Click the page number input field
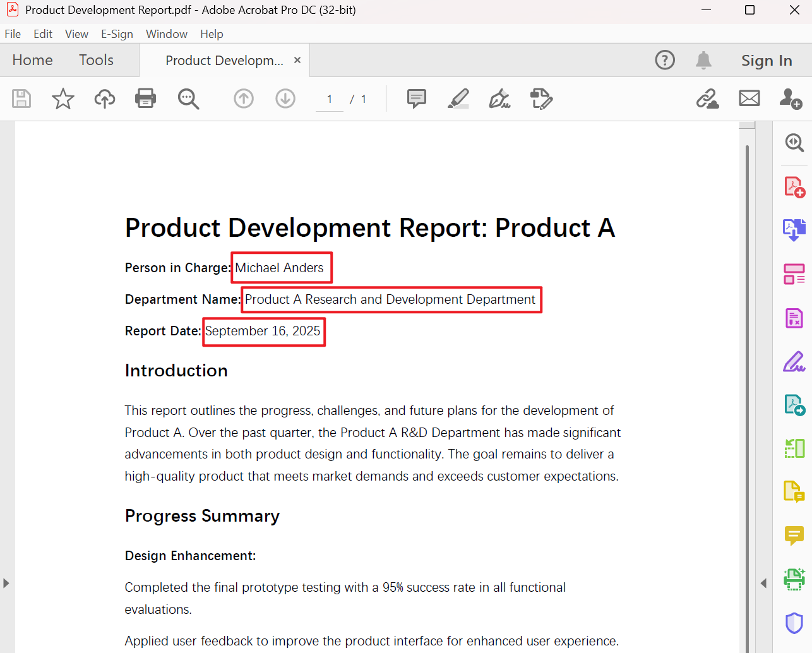Screen dimensions: 812x653 pos(330,99)
